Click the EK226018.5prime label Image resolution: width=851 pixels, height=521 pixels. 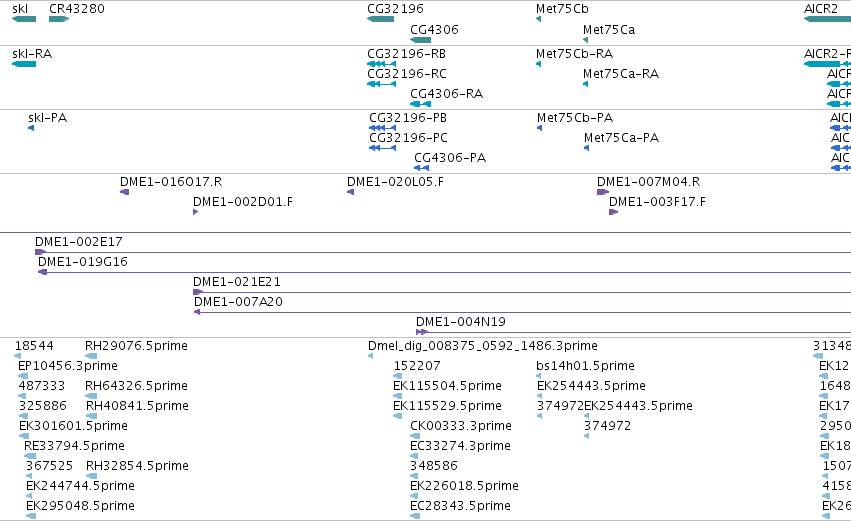coord(465,486)
